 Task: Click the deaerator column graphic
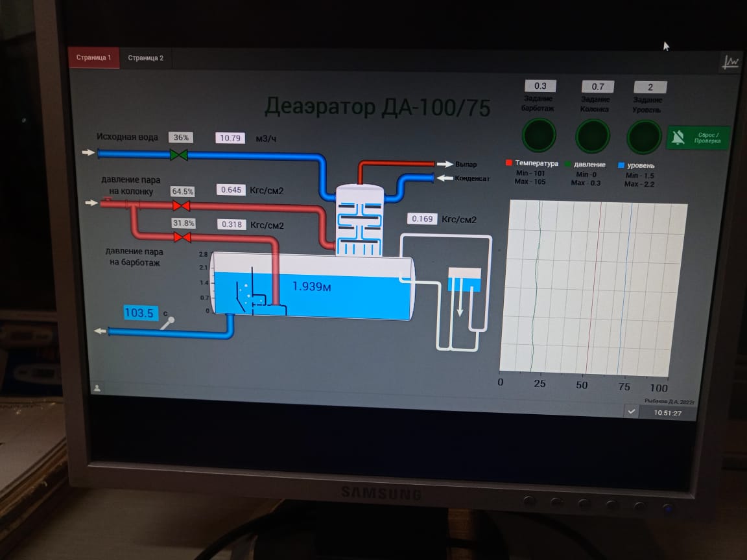360,220
